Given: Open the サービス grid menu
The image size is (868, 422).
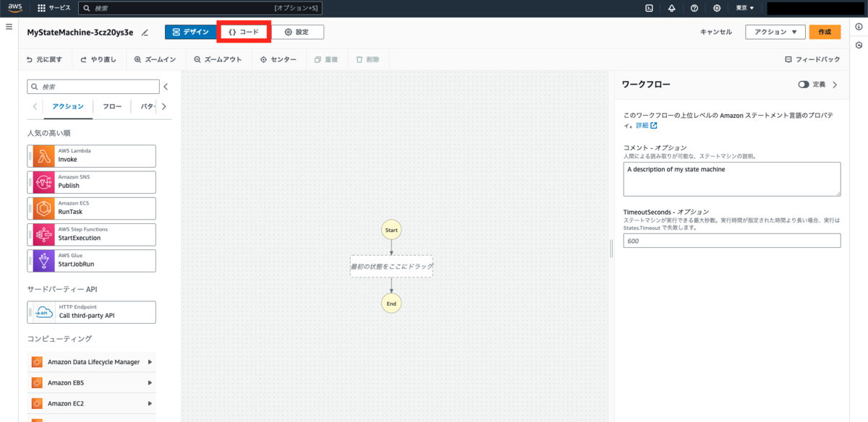Looking at the screenshot, I should point(54,8).
